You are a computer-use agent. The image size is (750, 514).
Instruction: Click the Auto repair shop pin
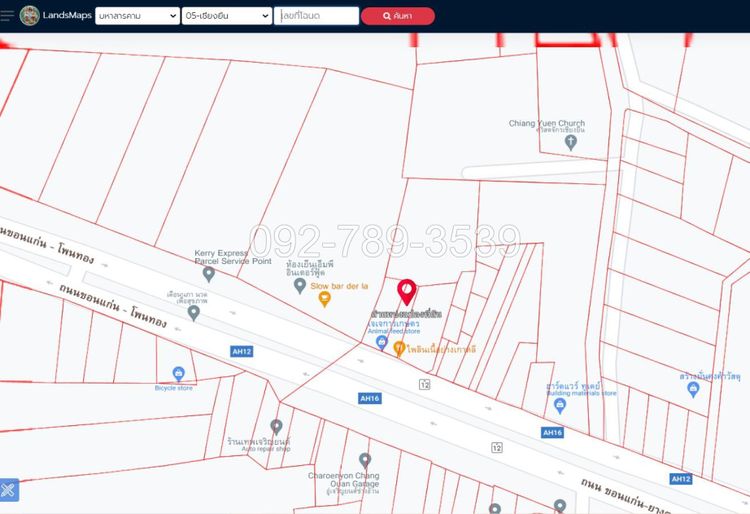click(x=276, y=427)
